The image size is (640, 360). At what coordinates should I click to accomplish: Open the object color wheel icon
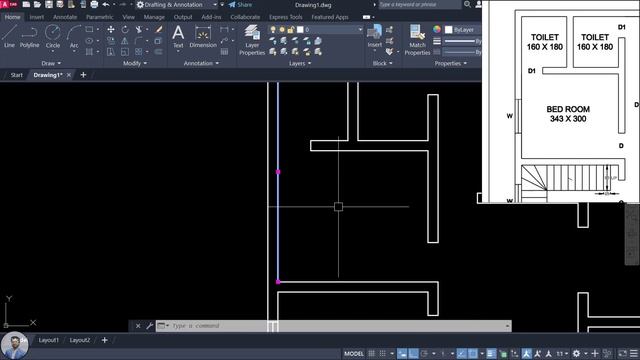[437, 29]
